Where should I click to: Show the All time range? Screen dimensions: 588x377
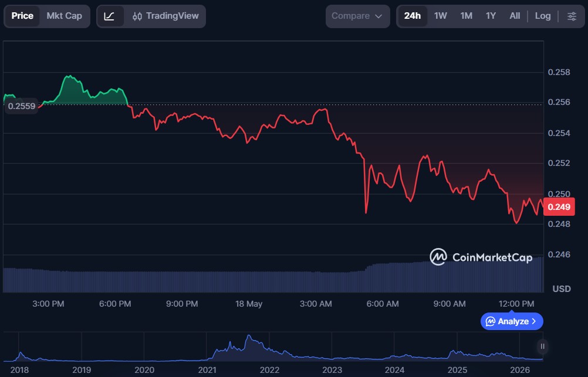click(x=515, y=16)
